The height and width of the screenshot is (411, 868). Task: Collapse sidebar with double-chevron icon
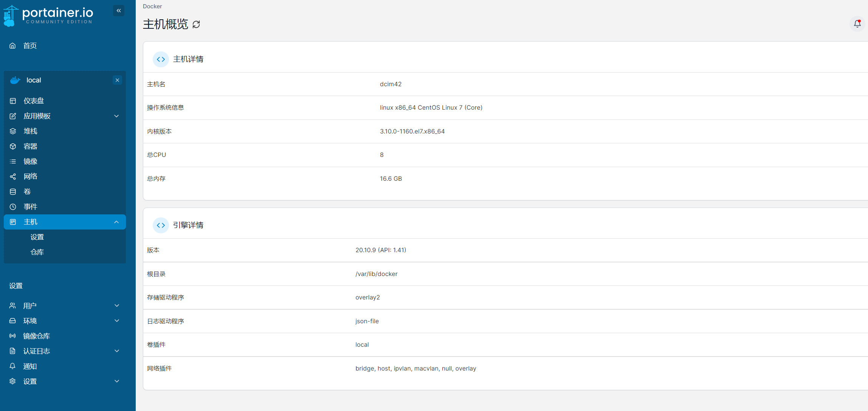point(119,11)
